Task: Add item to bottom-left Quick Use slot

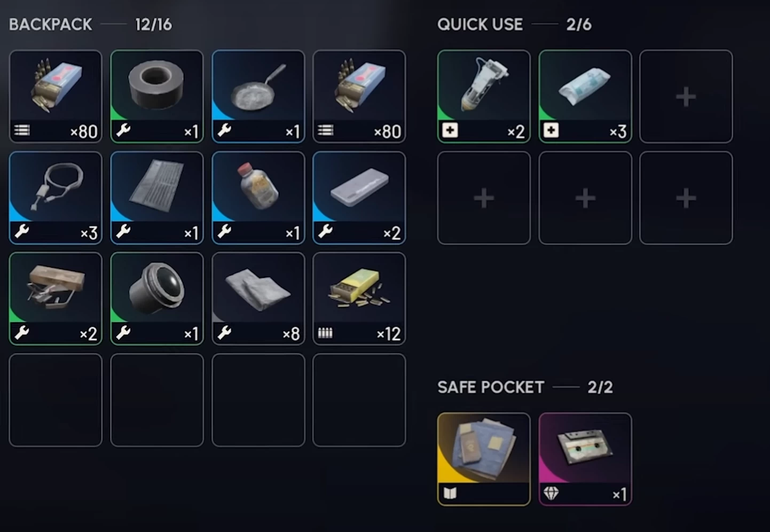Action: [484, 198]
